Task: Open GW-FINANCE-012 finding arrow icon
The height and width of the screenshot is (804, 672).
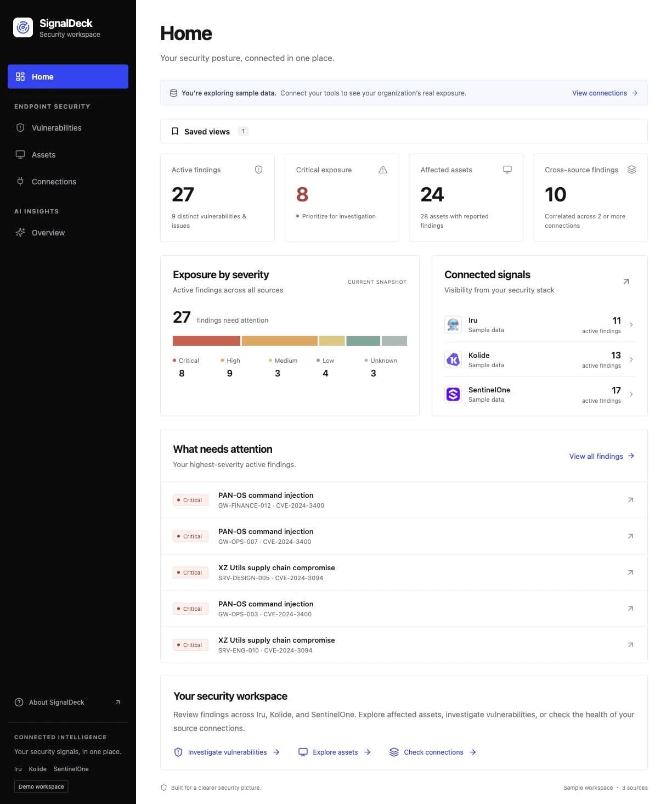Action: click(630, 500)
